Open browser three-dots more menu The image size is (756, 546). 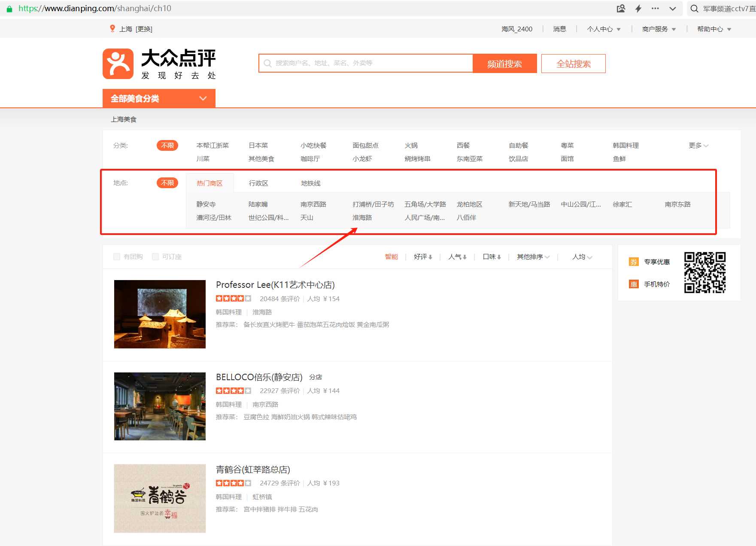click(x=655, y=9)
